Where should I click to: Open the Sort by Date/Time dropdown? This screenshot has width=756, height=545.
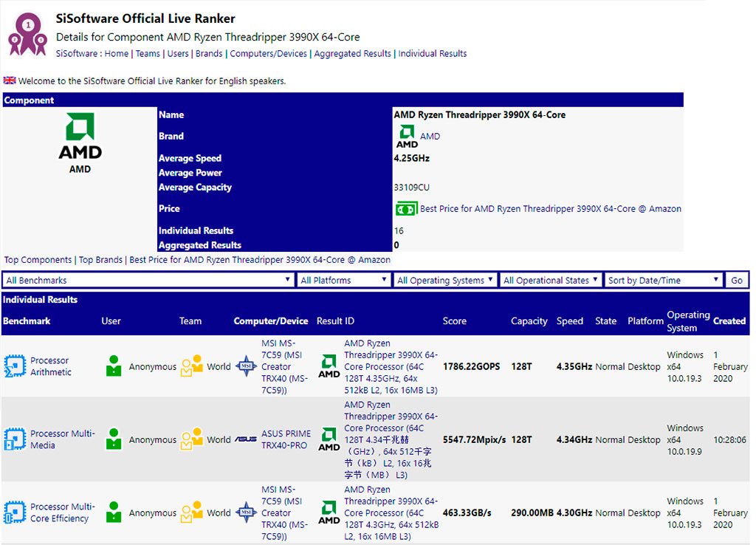coord(664,280)
